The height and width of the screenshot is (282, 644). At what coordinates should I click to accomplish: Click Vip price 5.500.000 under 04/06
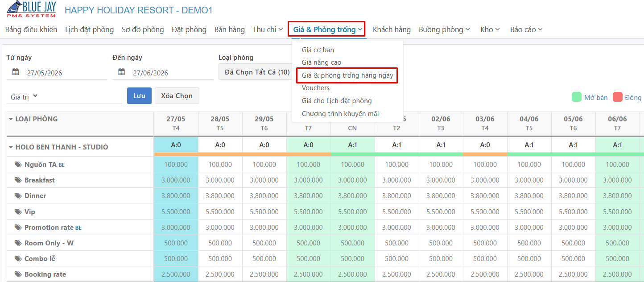point(529,212)
